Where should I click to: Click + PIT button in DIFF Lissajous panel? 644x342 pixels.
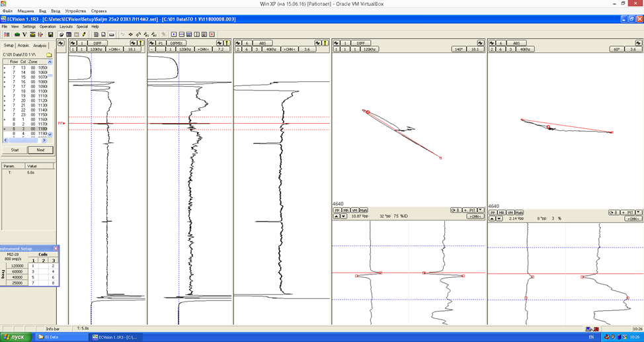click(470, 210)
